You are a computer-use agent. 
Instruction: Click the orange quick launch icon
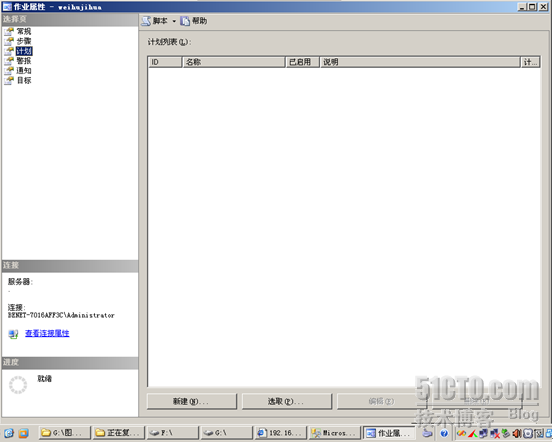[x=23, y=433]
